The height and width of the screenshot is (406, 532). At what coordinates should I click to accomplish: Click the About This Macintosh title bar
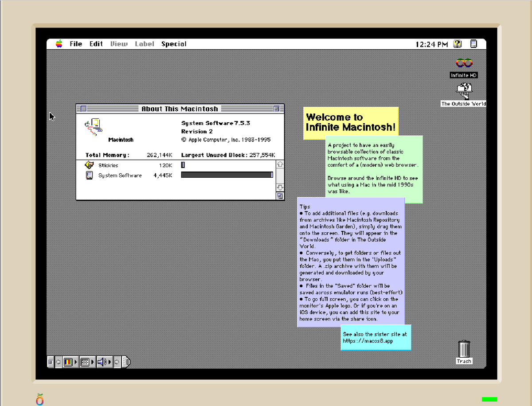pos(180,109)
